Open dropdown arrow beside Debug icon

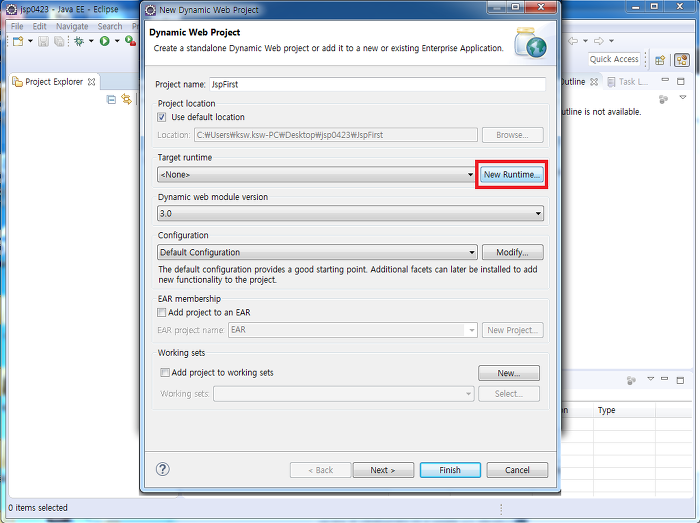pos(91,41)
